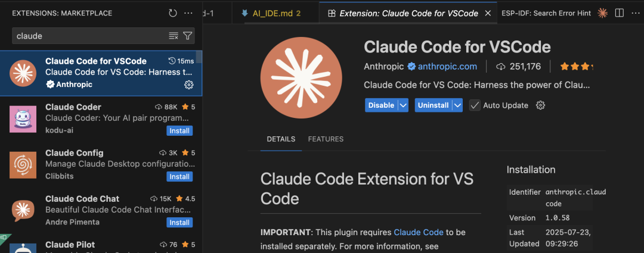This screenshot has height=253, width=644.
Task: Select the Claude Code Chat list entry
Action: [101, 211]
